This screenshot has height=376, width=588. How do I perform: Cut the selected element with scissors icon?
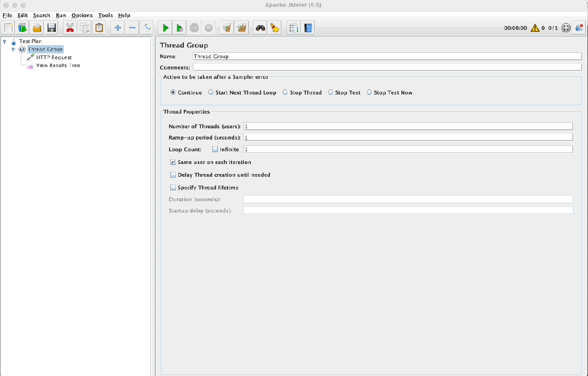(70, 28)
